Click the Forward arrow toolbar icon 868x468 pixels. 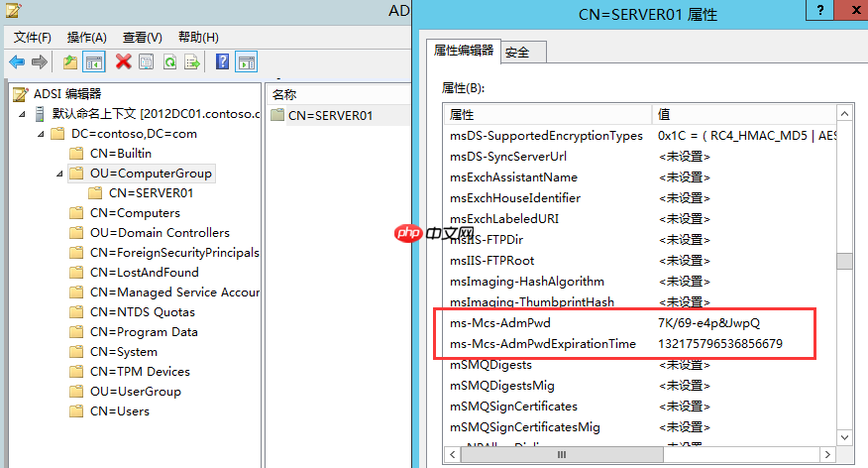click(x=40, y=62)
